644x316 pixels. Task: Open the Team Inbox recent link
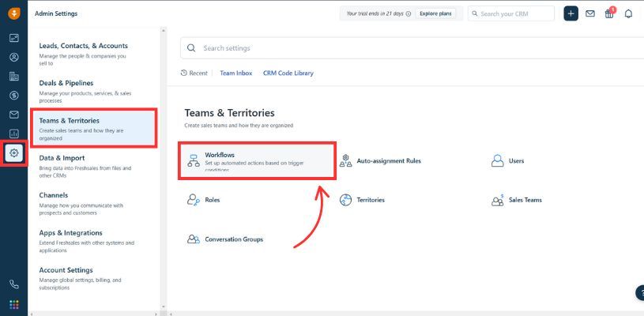[236, 73]
